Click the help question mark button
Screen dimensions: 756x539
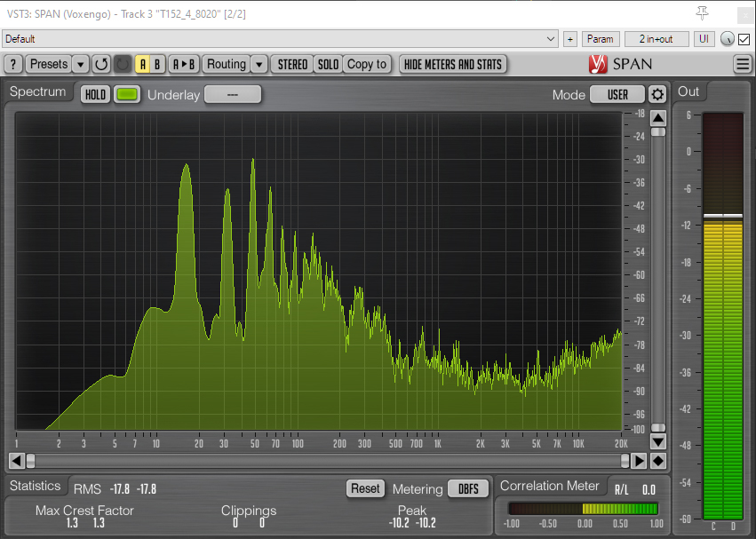point(13,64)
